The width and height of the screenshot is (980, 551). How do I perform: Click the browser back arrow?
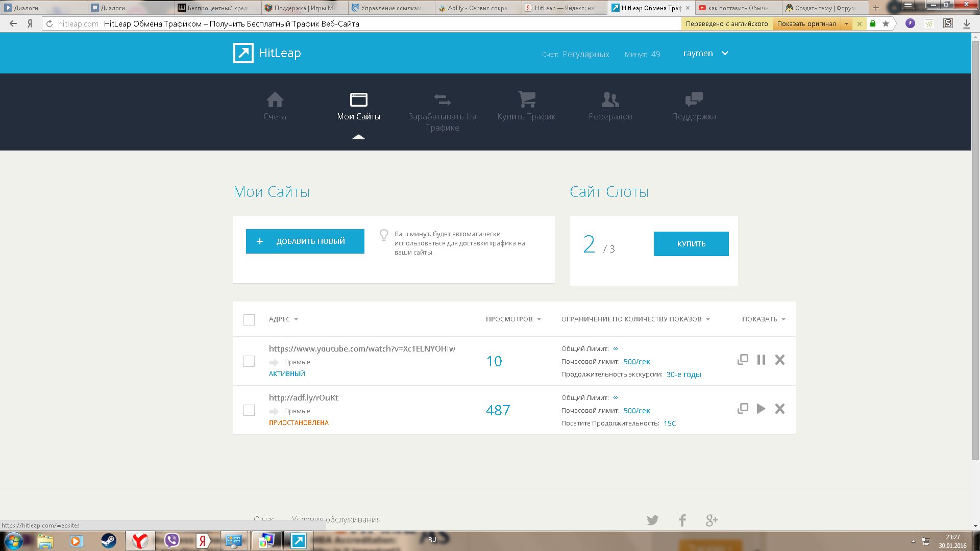13,23
